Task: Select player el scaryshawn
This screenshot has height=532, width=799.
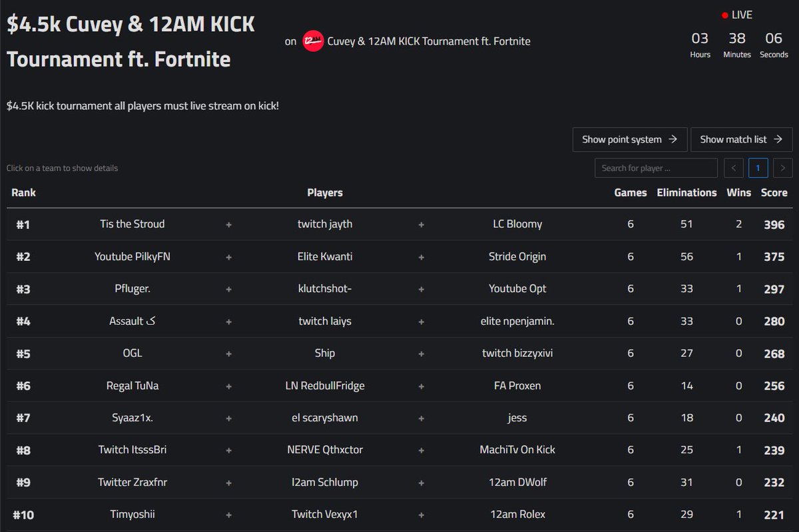Action: pyautogui.click(x=325, y=417)
